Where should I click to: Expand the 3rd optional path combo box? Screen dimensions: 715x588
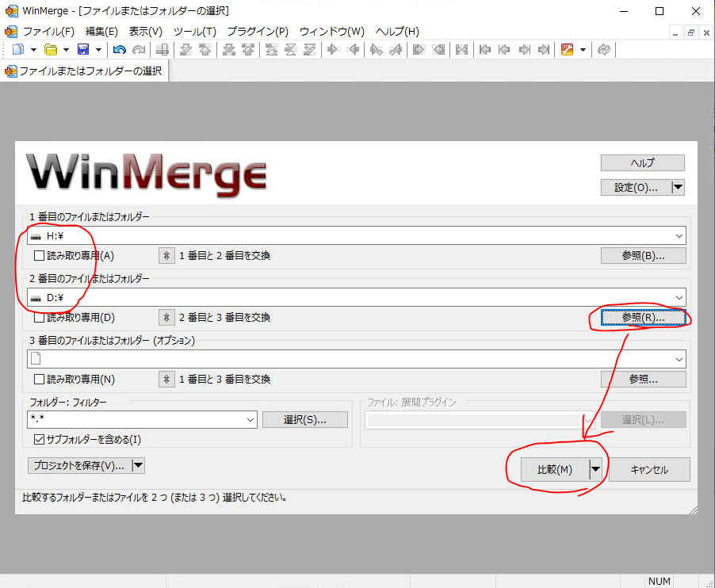(679, 359)
